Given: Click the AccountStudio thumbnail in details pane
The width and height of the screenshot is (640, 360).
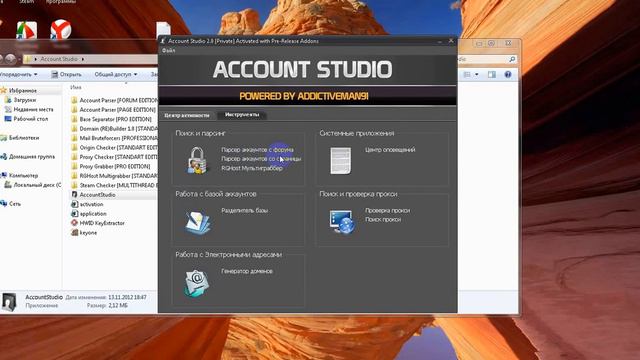Looking at the screenshot, I should 9,302.
